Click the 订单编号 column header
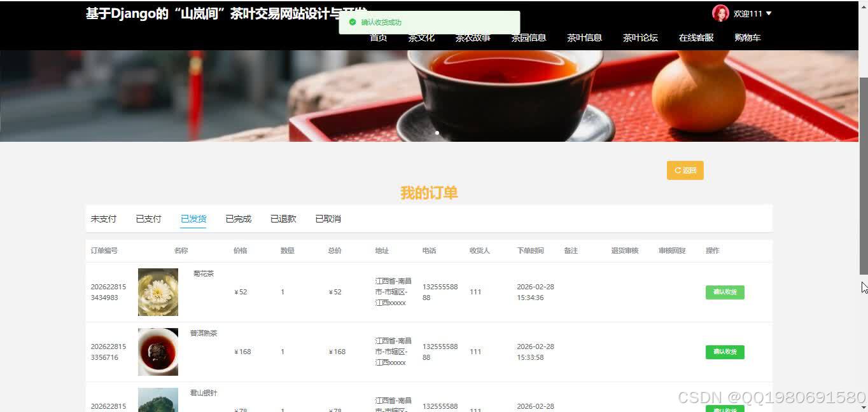This screenshot has width=868, height=412. click(x=104, y=251)
